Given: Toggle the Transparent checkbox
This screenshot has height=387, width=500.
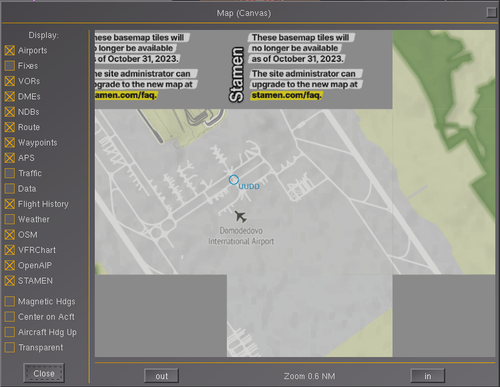Looking at the screenshot, I should tap(10, 347).
